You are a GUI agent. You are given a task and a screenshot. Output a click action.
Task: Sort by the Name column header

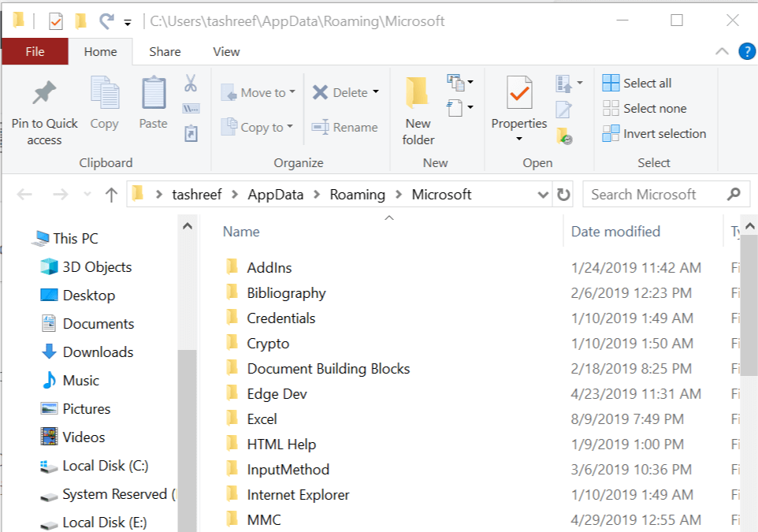point(241,232)
